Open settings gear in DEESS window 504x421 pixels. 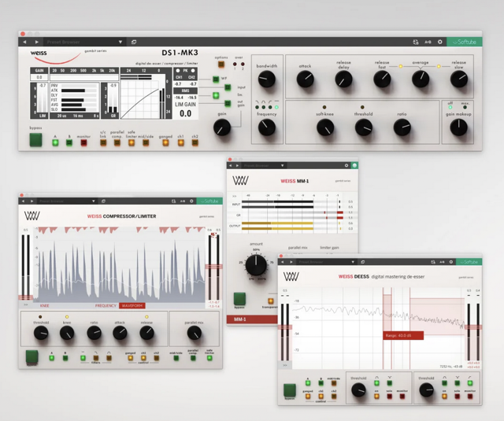click(x=451, y=262)
